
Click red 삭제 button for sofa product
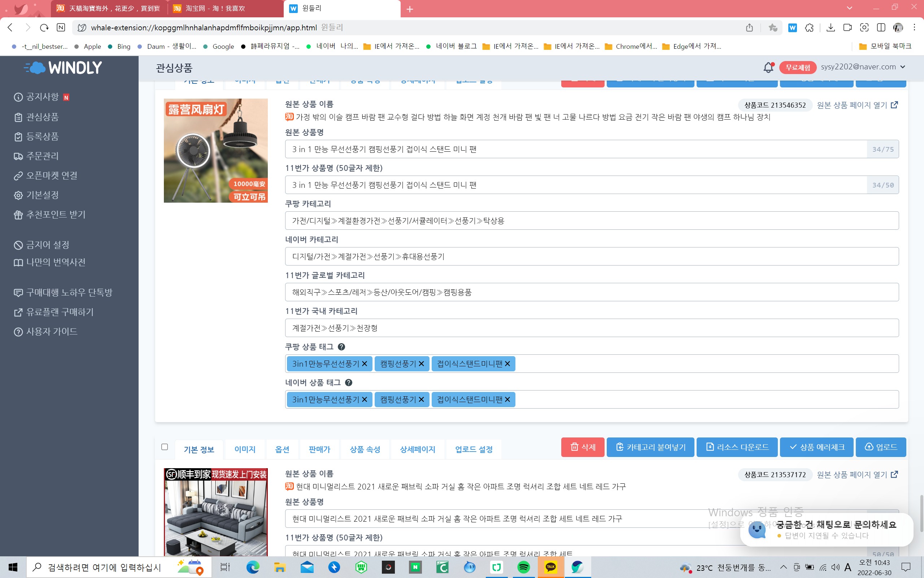(583, 447)
